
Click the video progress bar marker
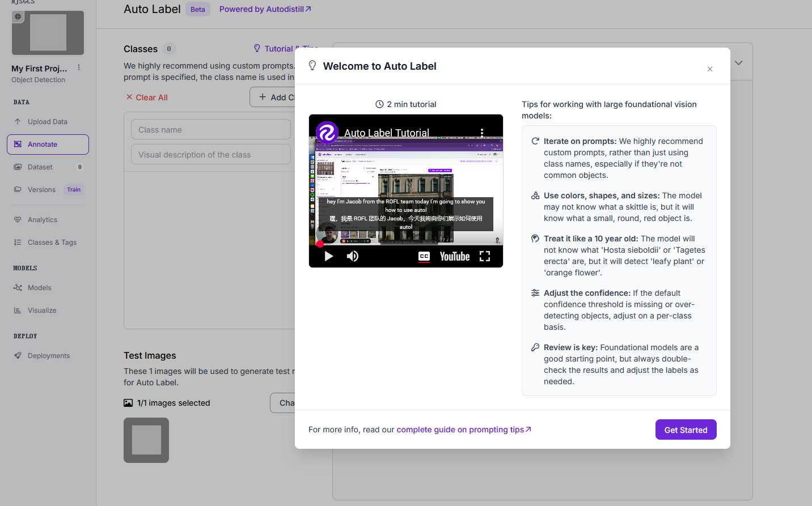tap(320, 244)
